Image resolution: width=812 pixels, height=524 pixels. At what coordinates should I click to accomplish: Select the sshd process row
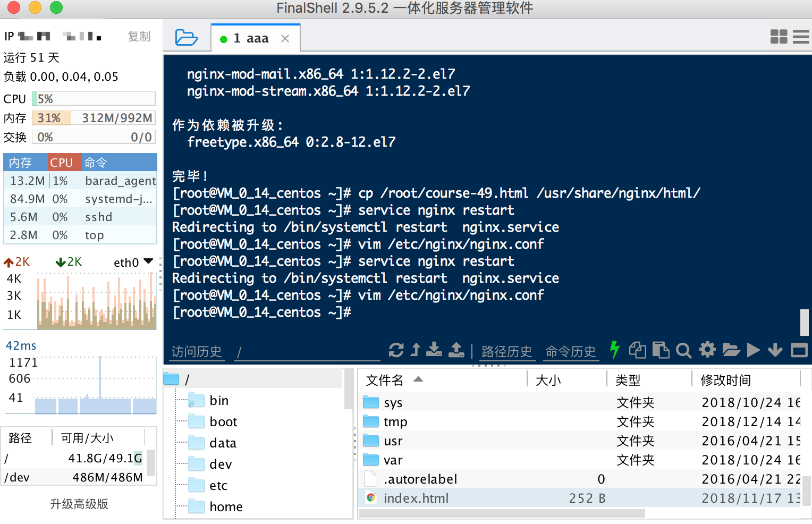point(80,217)
